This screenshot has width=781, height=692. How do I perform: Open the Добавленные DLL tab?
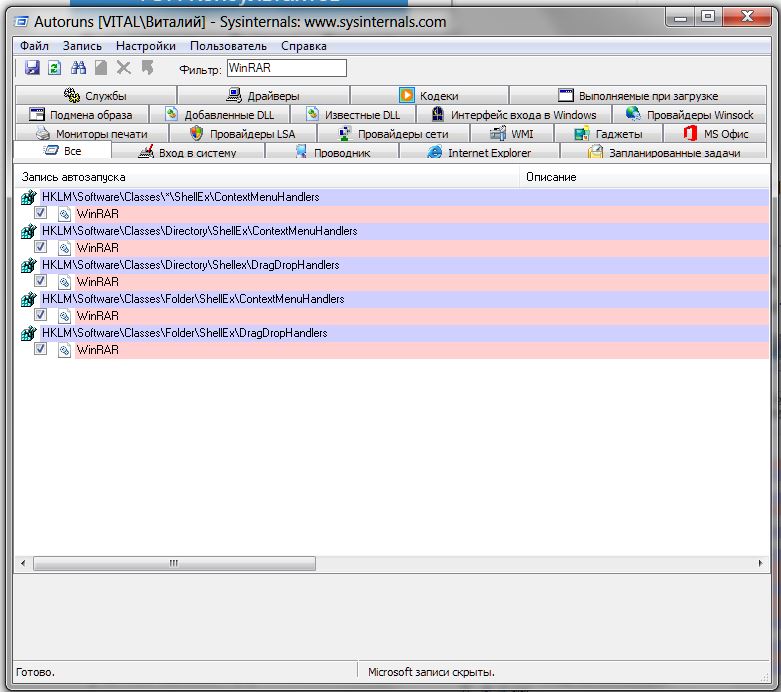220,115
